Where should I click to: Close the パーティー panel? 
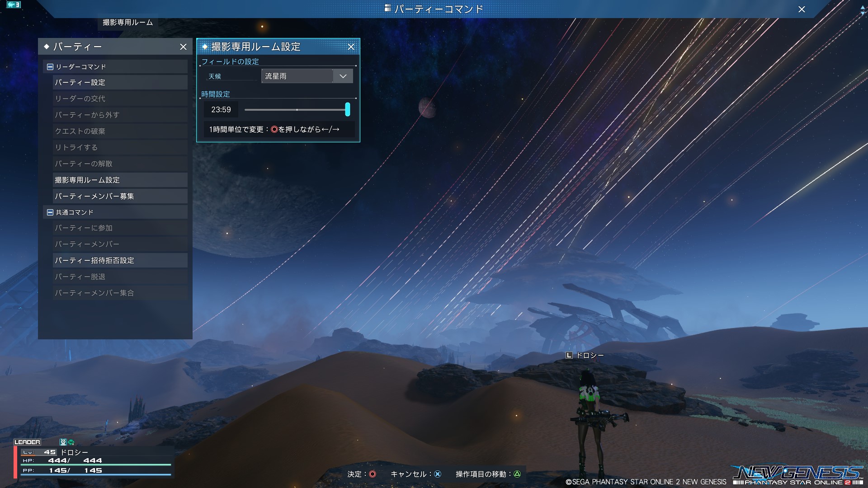coord(183,47)
